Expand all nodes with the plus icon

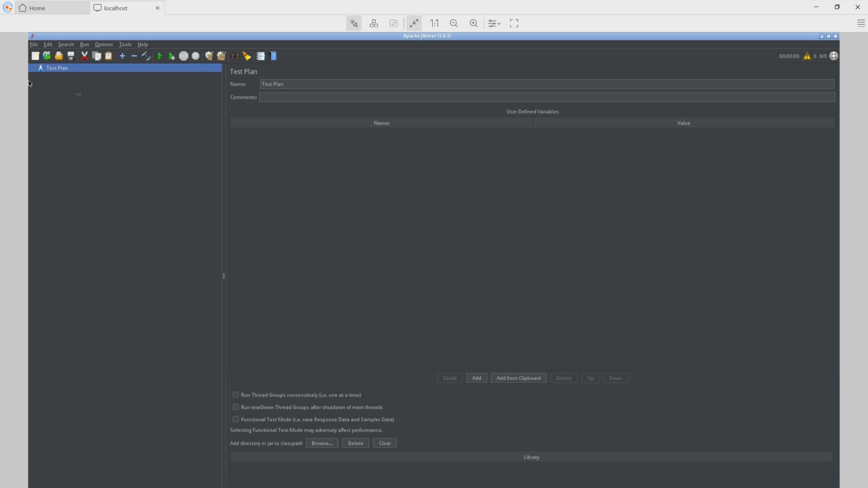122,56
